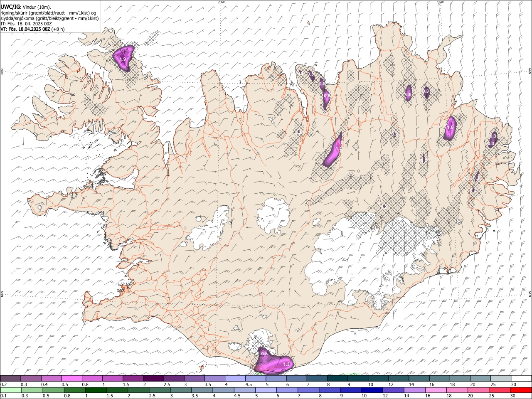
Task: Pick the lower legend swatch between 18 and 20
Action: 457,390
